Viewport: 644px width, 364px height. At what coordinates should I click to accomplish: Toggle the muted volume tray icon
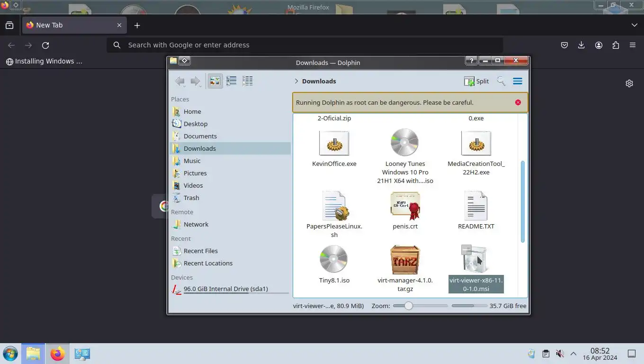[560, 354]
